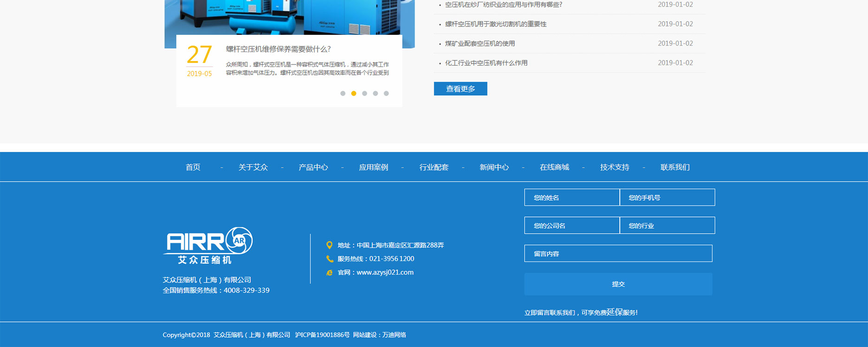Navigate to 联系我们 page
The height and width of the screenshot is (347, 868).
pos(675,167)
